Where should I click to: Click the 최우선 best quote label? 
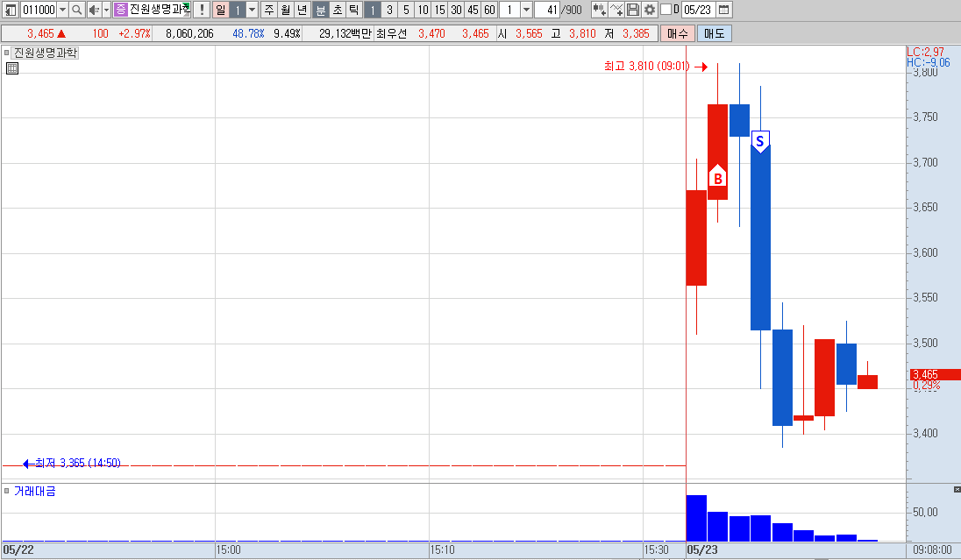pos(392,33)
